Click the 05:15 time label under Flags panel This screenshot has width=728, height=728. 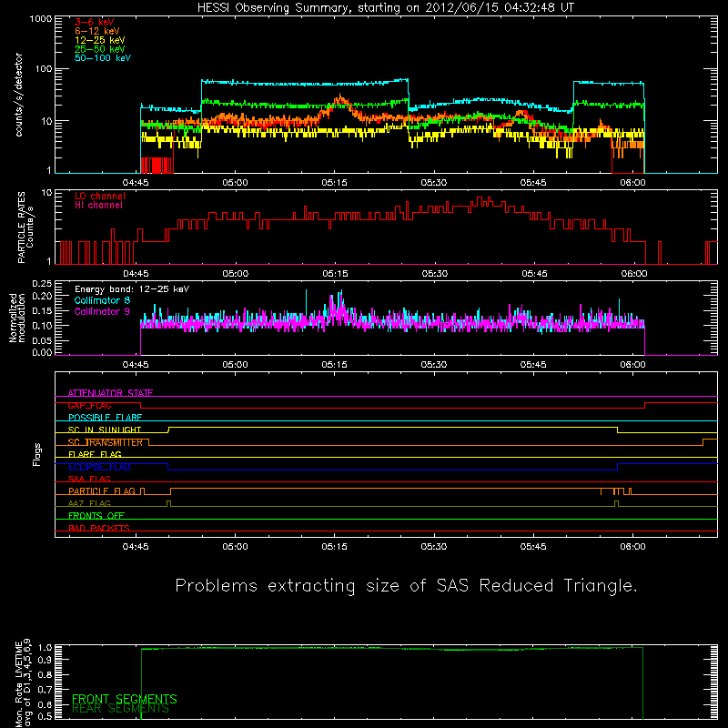(x=334, y=547)
